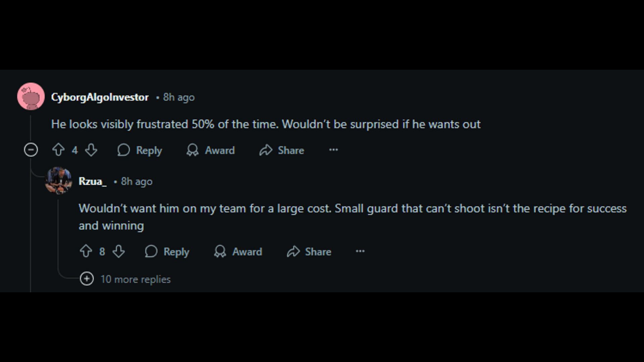Click the Reply icon on CyborgAlgoInvestor's comment

[124, 150]
